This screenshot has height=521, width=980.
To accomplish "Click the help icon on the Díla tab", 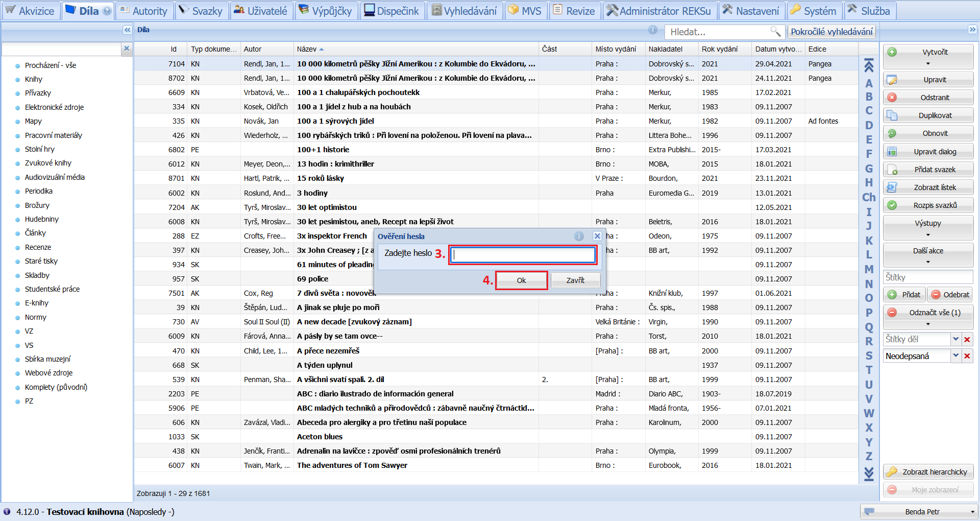I will point(107,11).
